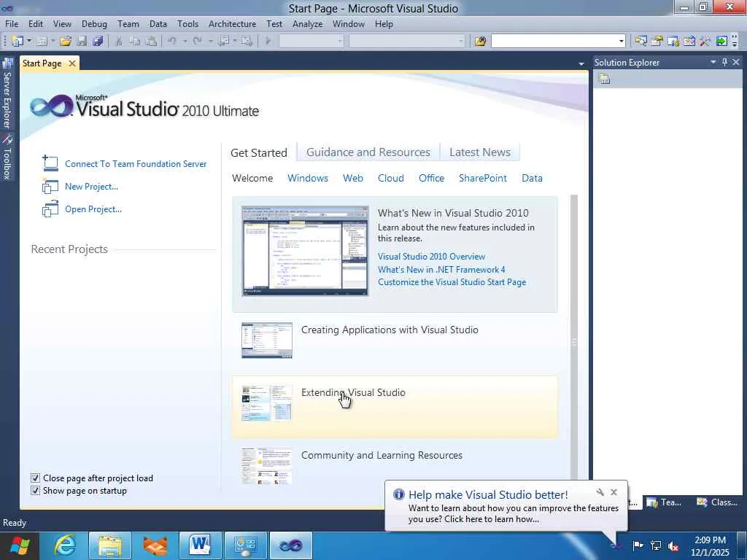Click What's New in Visual Studio thumbnail
747x560 pixels.
point(305,251)
